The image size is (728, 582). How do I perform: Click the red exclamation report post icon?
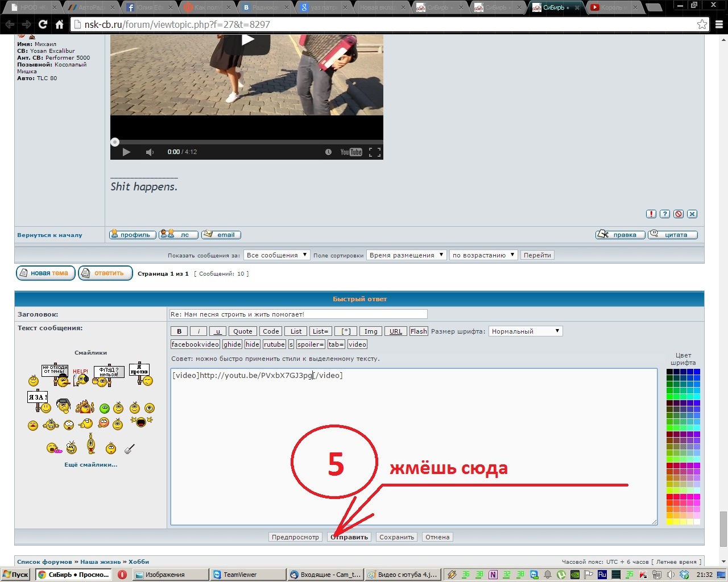[x=651, y=214]
